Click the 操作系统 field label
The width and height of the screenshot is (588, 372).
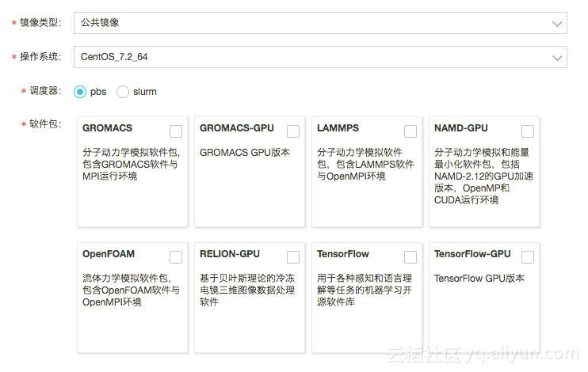40,57
